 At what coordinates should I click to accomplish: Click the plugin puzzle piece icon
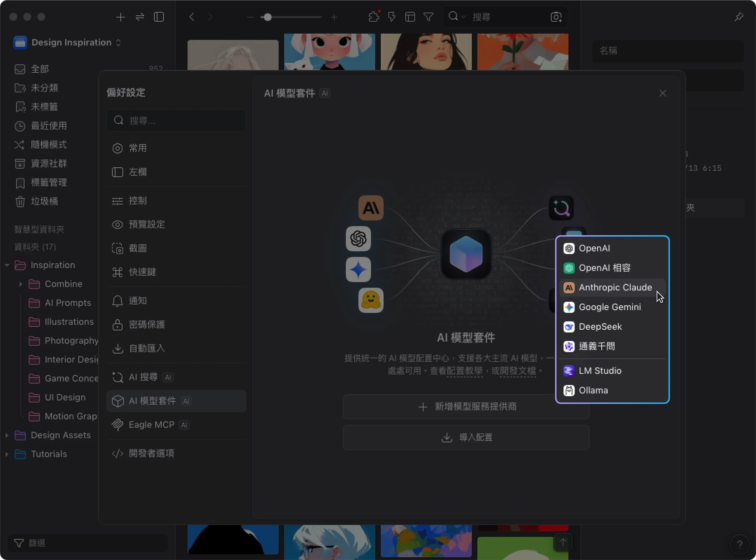point(374,17)
